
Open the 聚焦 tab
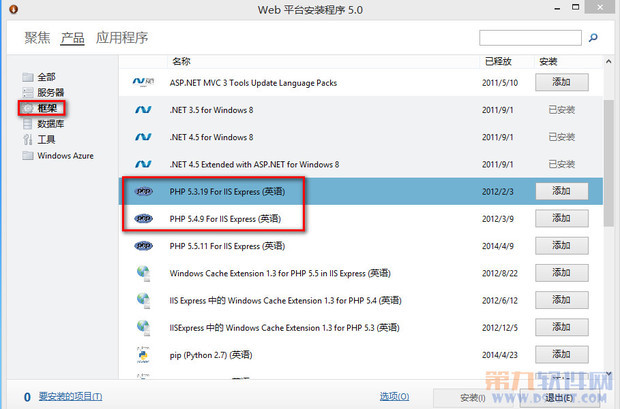click(x=37, y=38)
